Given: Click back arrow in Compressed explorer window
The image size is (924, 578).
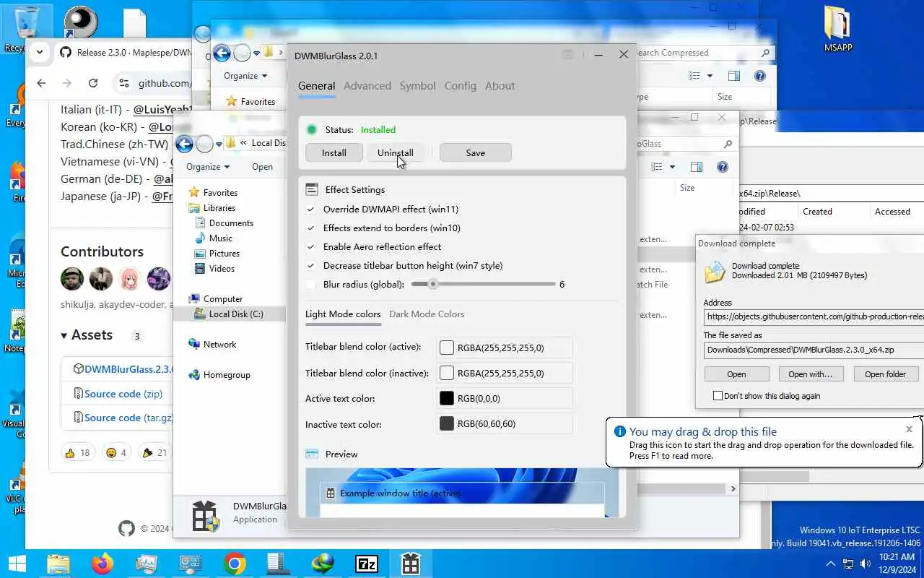Looking at the screenshot, I should pyautogui.click(x=222, y=53).
